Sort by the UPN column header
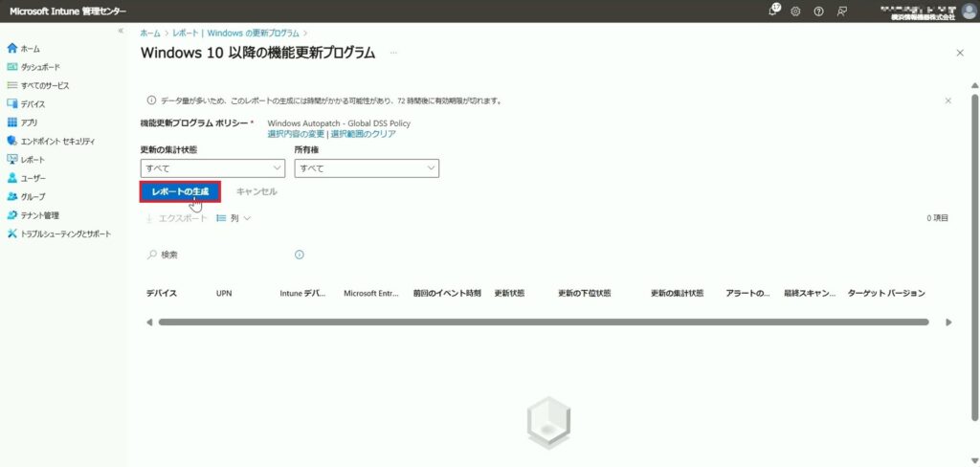 224,293
